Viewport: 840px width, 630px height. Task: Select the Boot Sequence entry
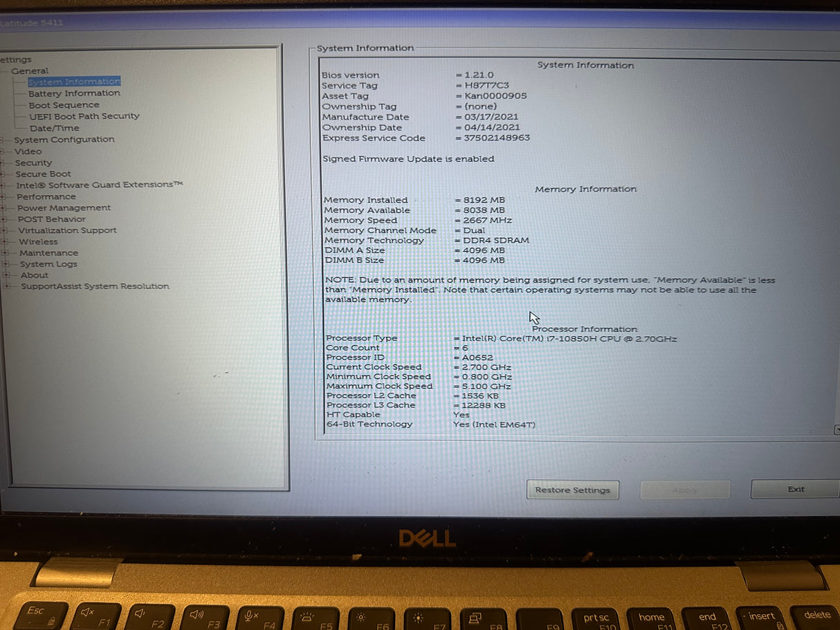64,105
